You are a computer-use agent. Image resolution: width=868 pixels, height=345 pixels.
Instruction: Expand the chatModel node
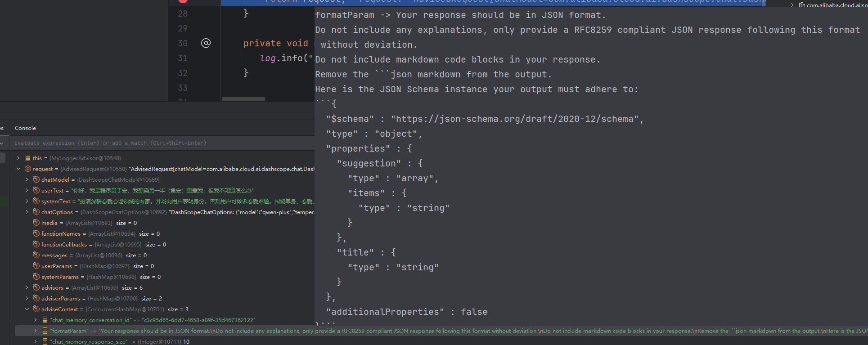(x=27, y=179)
